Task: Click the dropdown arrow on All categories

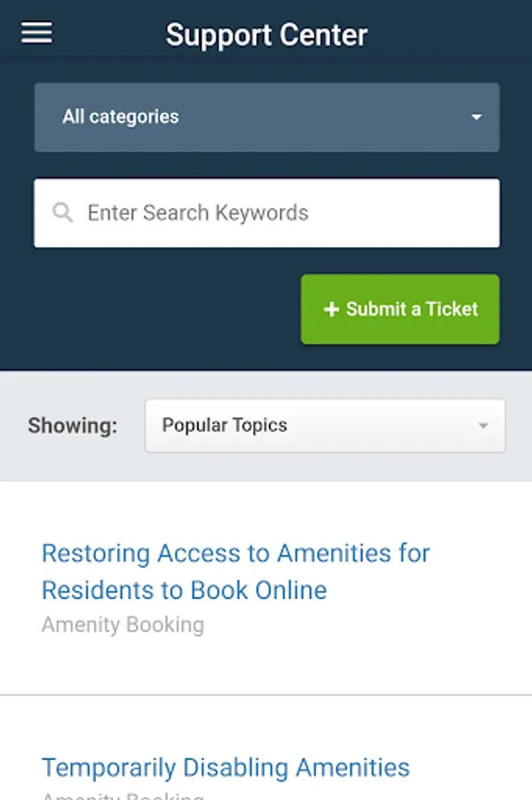Action: click(477, 116)
